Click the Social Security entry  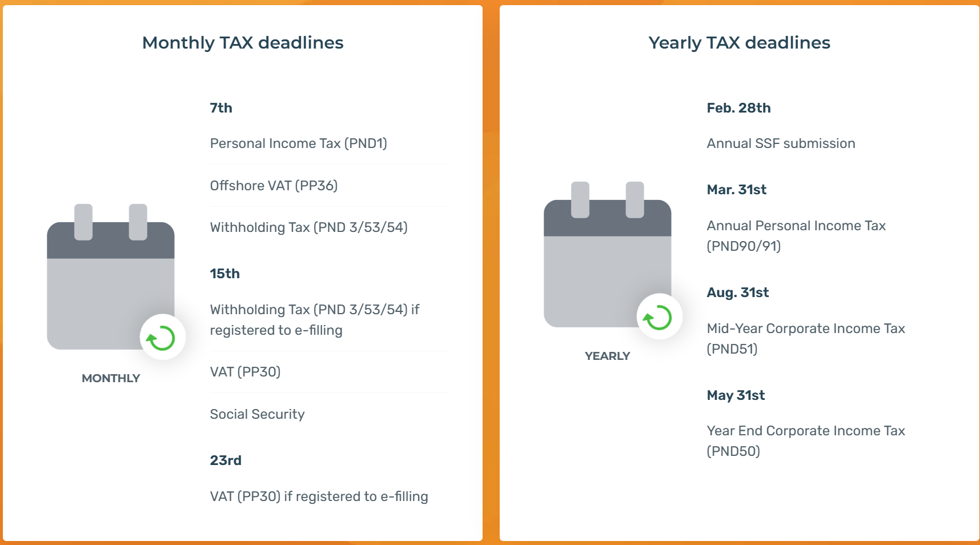tap(257, 414)
